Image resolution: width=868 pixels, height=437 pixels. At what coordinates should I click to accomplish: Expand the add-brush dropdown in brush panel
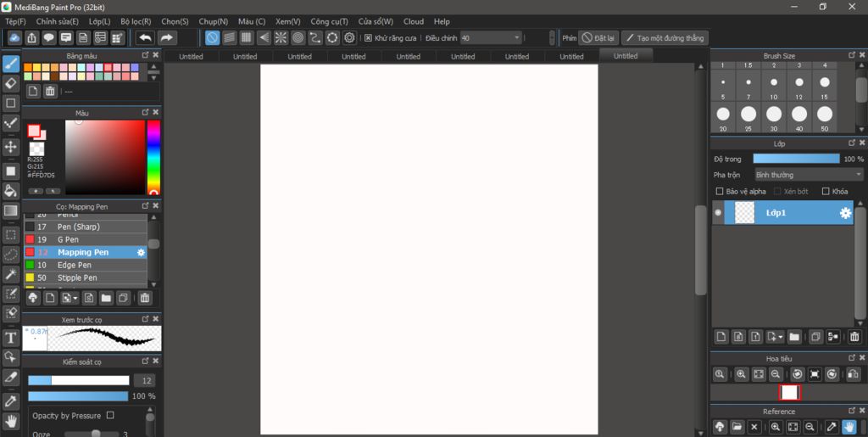point(75,298)
